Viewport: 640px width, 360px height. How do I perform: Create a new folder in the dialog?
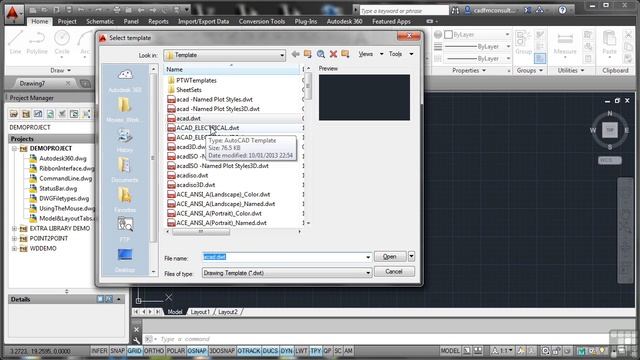pos(345,54)
